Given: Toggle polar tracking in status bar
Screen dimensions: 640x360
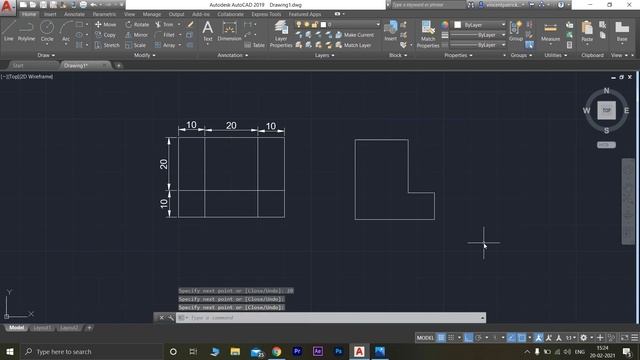Looking at the screenshot, I should (478, 338).
